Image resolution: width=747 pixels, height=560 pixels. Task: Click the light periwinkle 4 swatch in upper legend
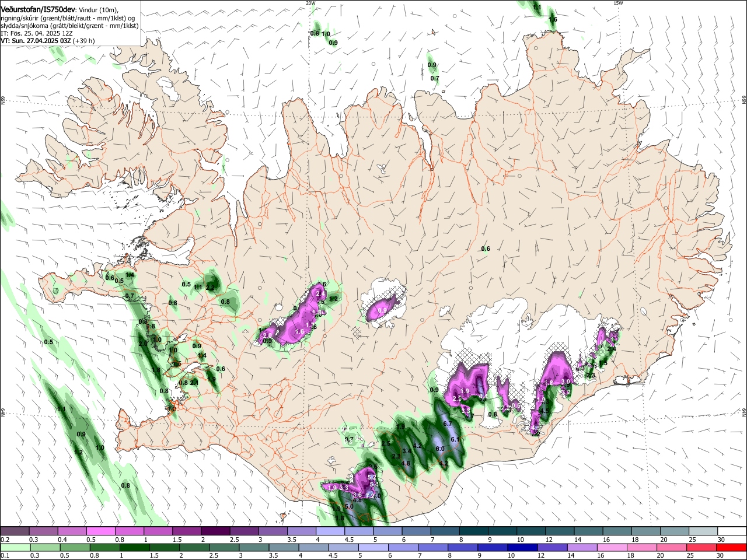point(329,531)
